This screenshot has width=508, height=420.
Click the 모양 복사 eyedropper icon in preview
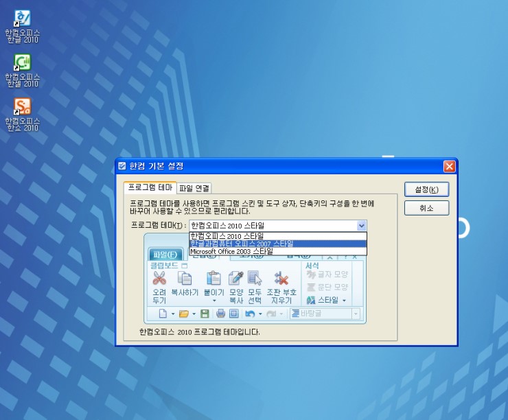click(236, 278)
